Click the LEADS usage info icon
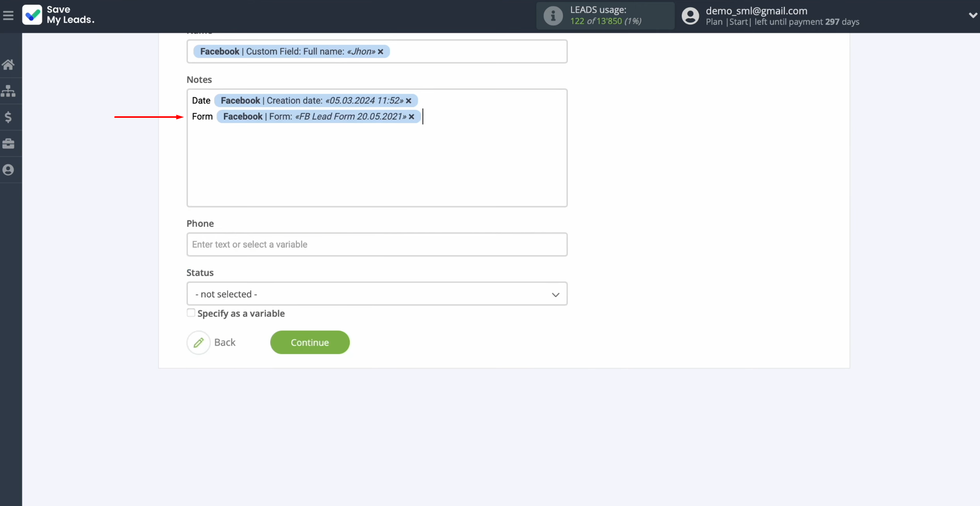The height and width of the screenshot is (506, 980). pos(553,16)
